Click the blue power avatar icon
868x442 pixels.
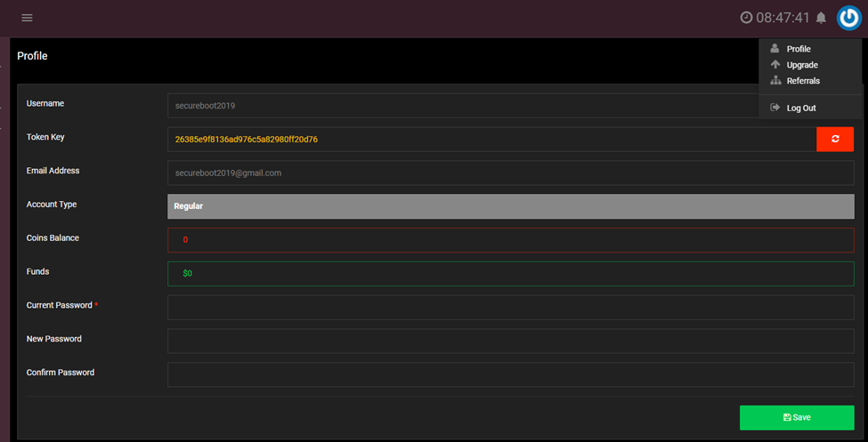click(x=848, y=18)
